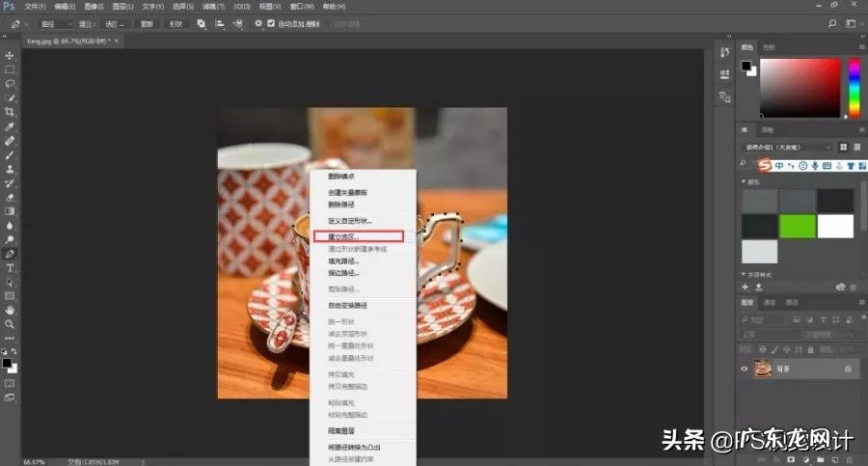Open the pen mode Path dropdown
The image size is (868, 466).
point(56,24)
